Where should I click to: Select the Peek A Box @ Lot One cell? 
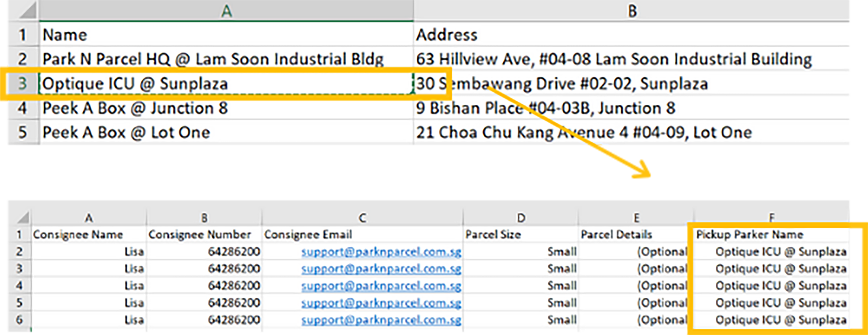(126, 132)
